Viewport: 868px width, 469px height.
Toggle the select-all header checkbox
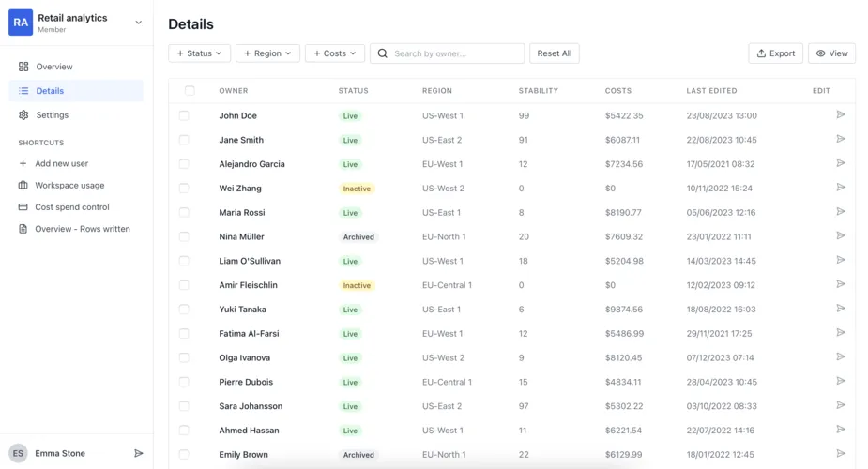[190, 90]
